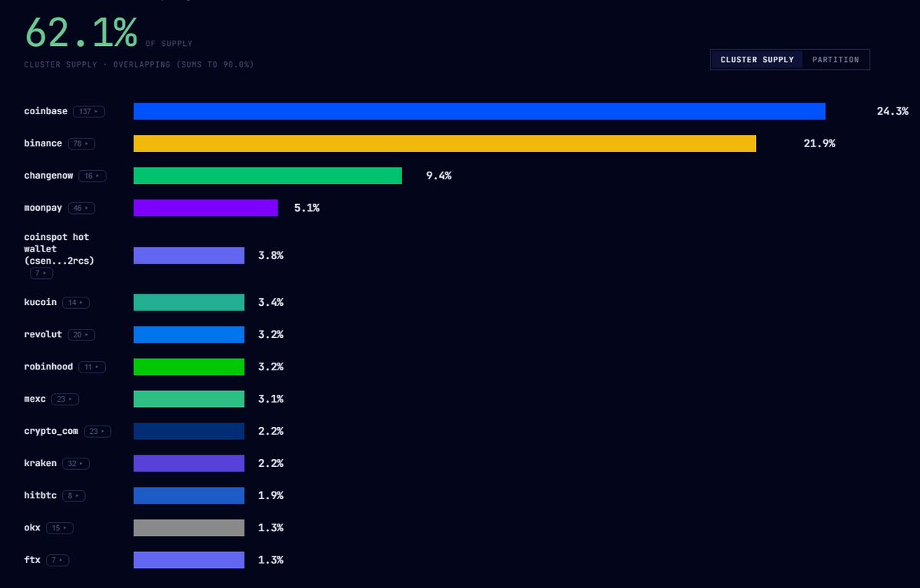This screenshot has width=920, height=588.
Task: Click the mexc supply bar
Action: tap(189, 399)
